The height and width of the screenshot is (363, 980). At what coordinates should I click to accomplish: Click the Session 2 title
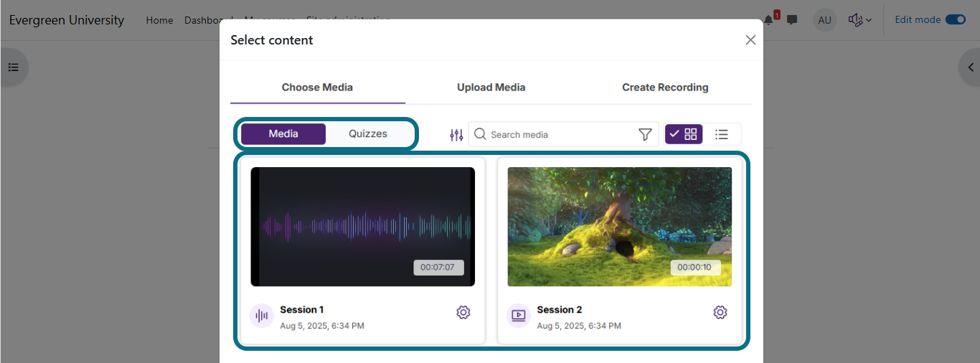[560, 310]
